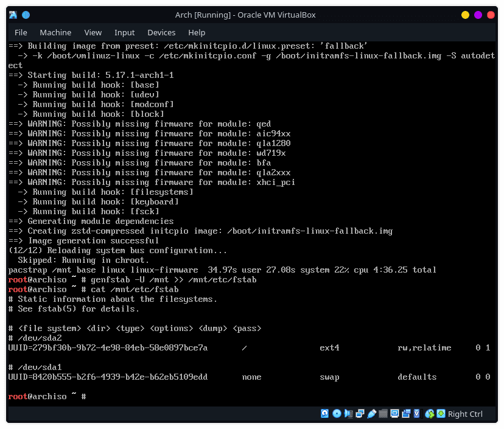The height and width of the screenshot is (429, 504).
Task: Click the 'Running build hook: [fsck]' line
Action: click(x=88, y=211)
